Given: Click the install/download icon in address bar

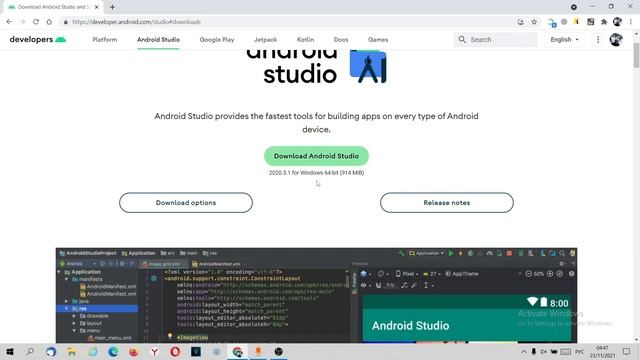Looking at the screenshot, I should (520, 22).
